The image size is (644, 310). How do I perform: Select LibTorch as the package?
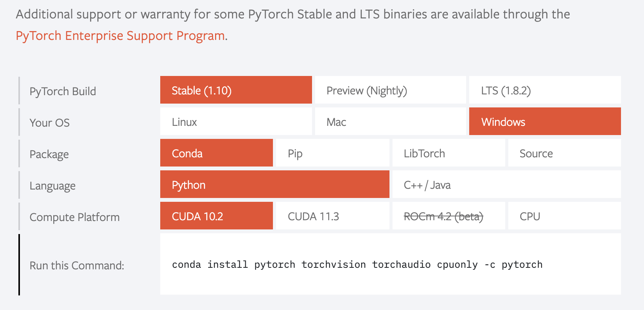point(448,153)
